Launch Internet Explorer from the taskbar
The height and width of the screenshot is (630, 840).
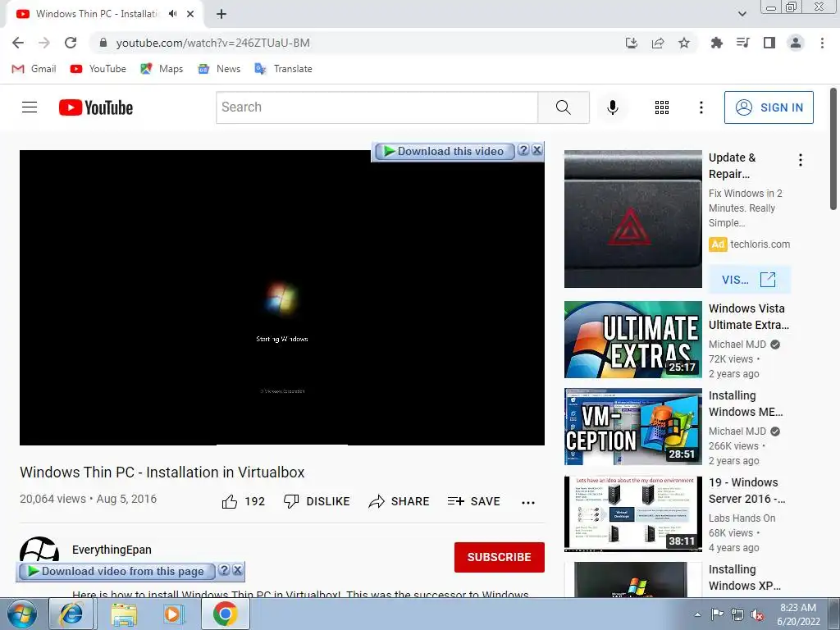click(x=71, y=614)
